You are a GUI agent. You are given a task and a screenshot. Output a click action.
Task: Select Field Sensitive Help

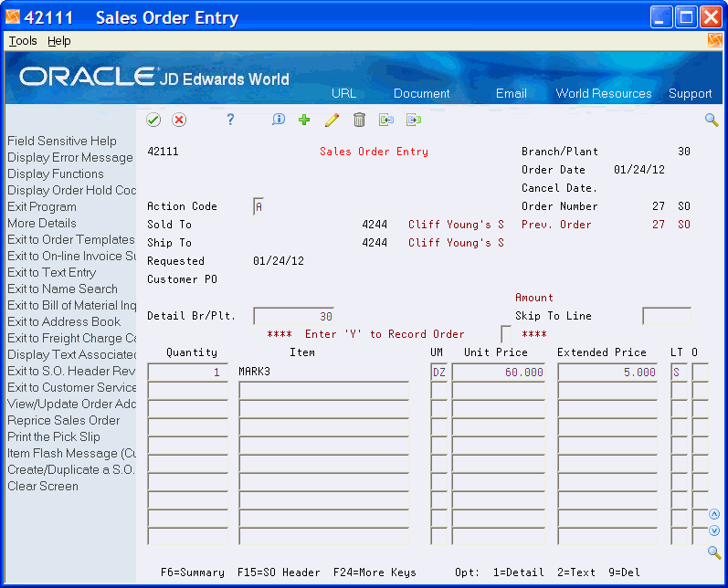pyautogui.click(x=62, y=142)
